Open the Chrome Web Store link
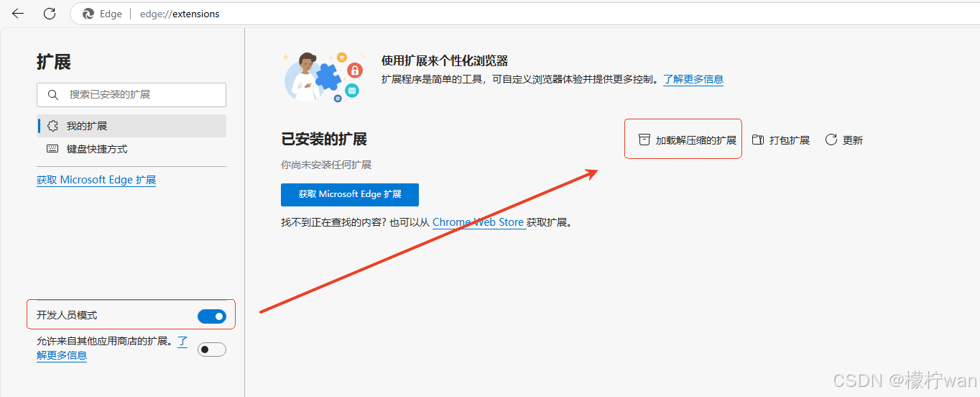Screen dimensions: 980x397 pos(478,222)
